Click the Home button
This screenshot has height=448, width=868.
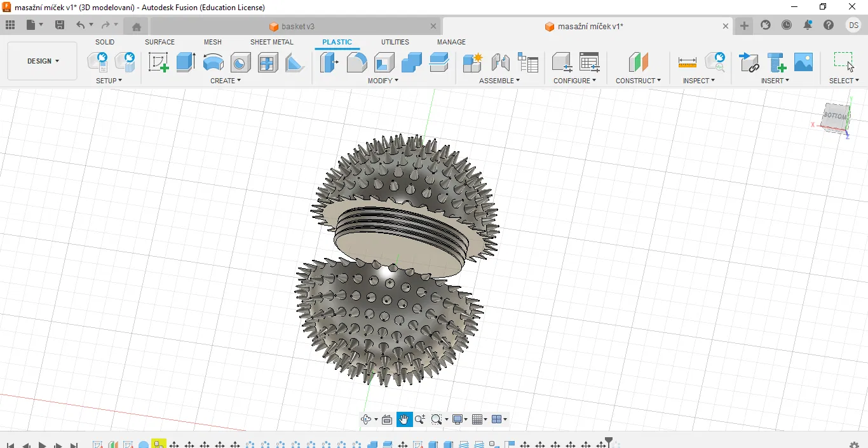[x=136, y=27]
